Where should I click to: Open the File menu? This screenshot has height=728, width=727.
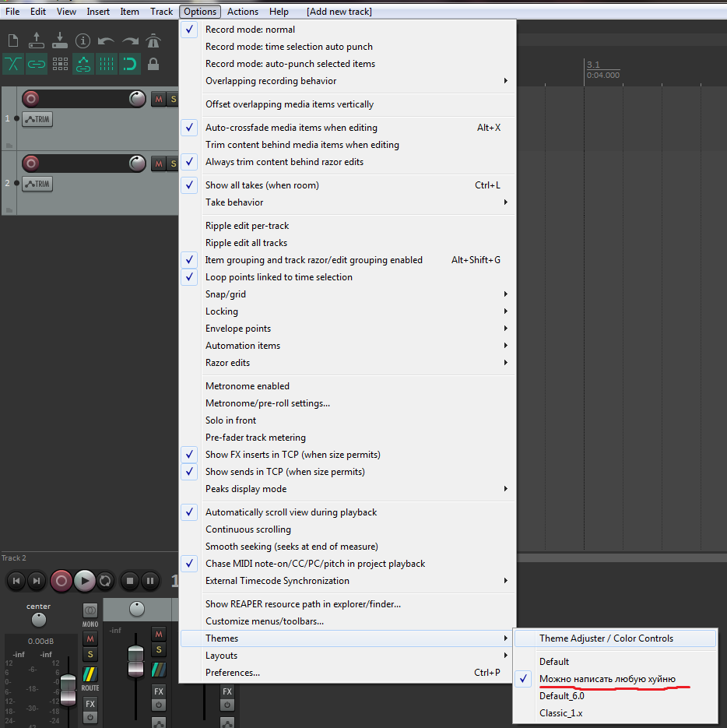click(x=12, y=12)
